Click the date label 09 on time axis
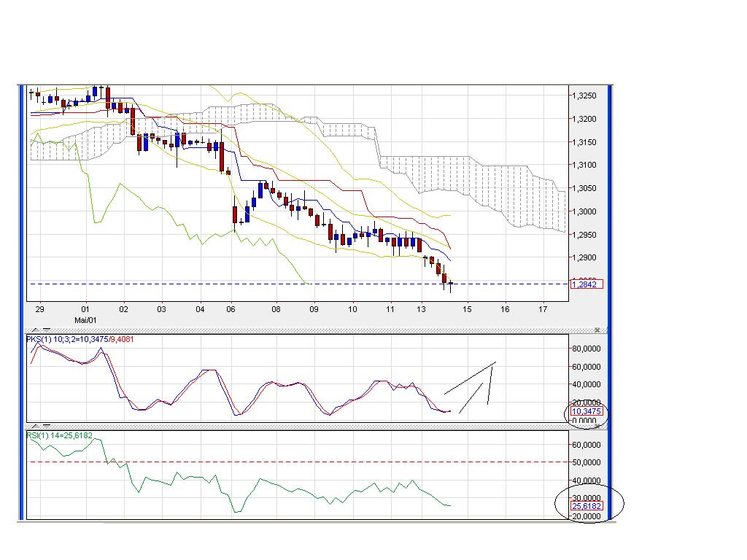This screenshot has width=747, height=560. [x=314, y=309]
